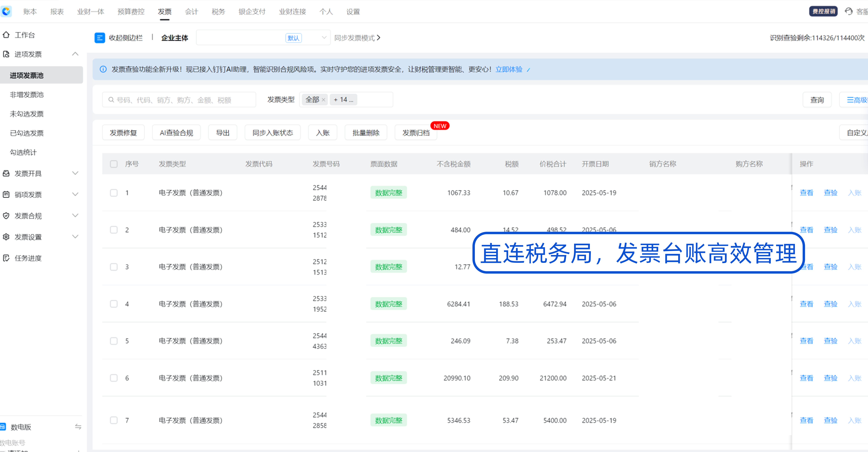Collapse the 进项发票 section chevron
The width and height of the screenshot is (868, 452).
[x=75, y=54]
